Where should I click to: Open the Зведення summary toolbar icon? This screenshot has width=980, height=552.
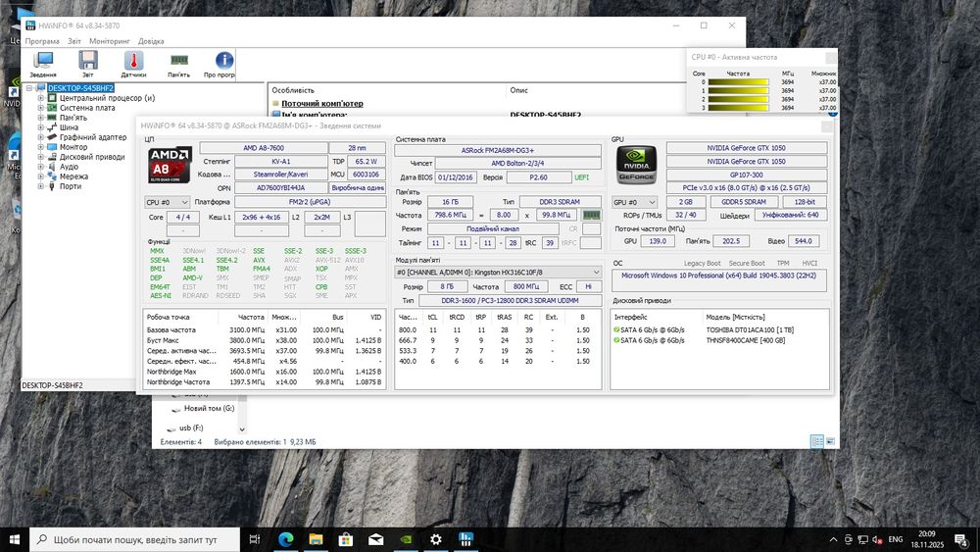(43, 64)
